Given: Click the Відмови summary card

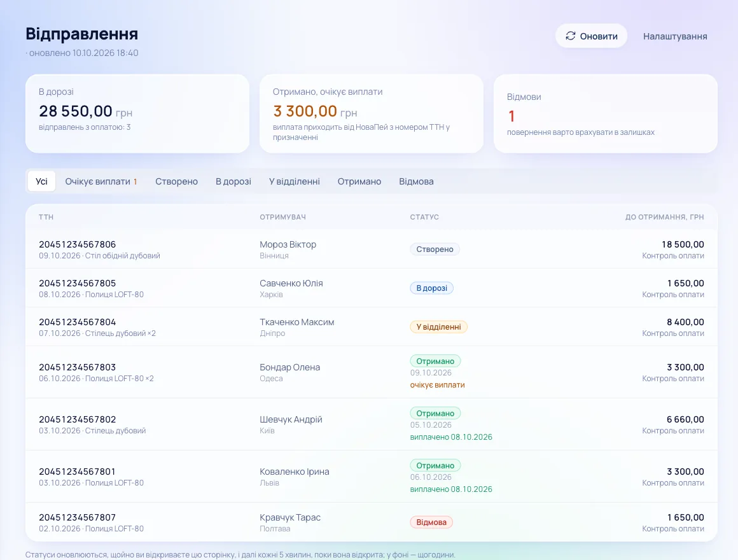Looking at the screenshot, I should point(605,113).
